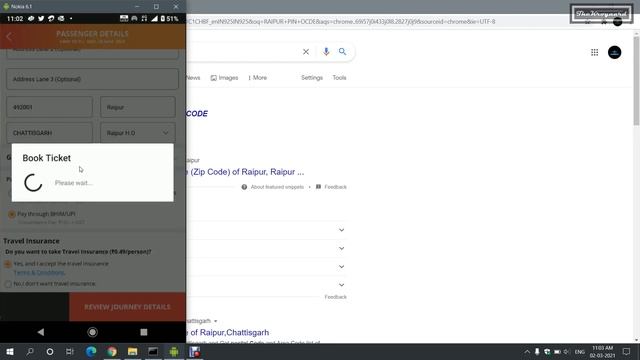Open Task View on the taskbar
The image size is (640, 360).
(70, 351)
